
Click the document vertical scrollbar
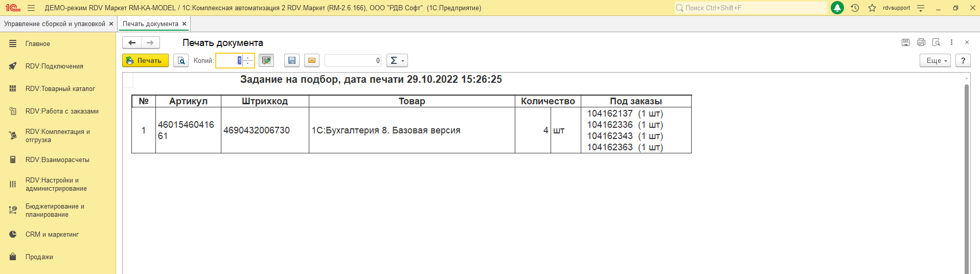[x=967, y=179]
